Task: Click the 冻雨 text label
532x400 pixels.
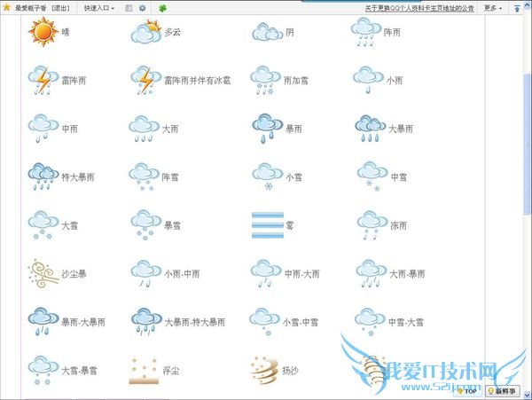Action: pyautogui.click(x=399, y=225)
